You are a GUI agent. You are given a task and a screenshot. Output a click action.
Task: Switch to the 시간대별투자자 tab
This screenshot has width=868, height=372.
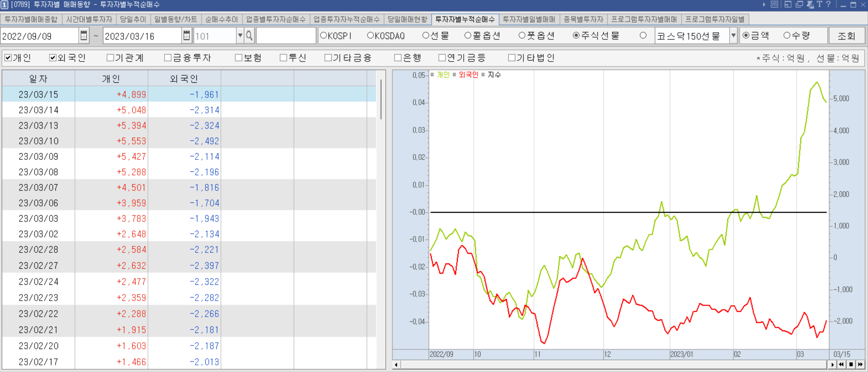(x=89, y=19)
